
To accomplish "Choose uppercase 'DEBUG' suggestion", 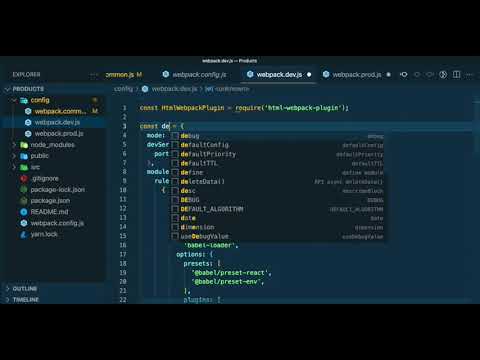I will click(x=277, y=200).
